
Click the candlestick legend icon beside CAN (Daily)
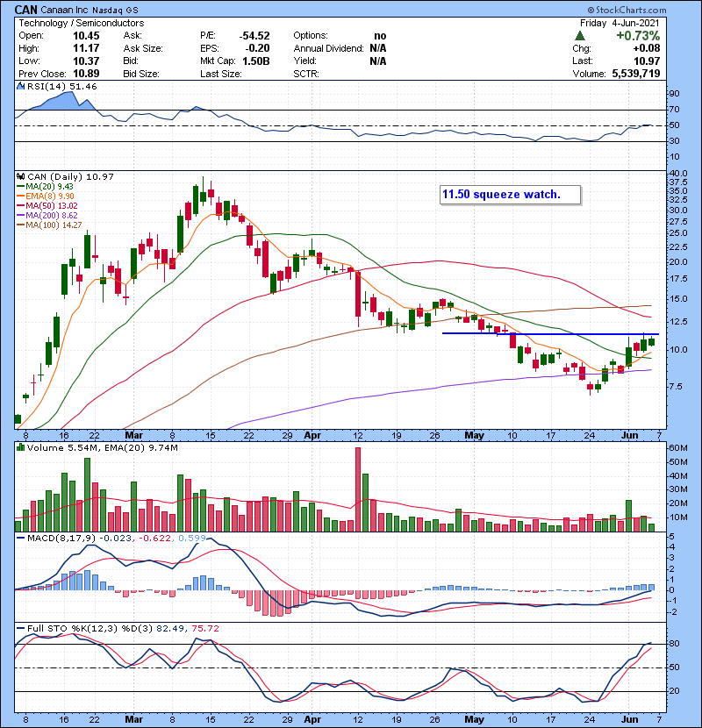20,176
